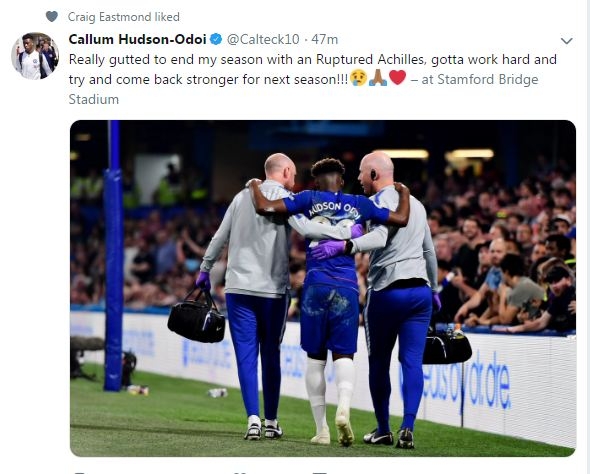This screenshot has height=474, width=590.
Task: Open the tweet photo of injured player
Action: 323,288
